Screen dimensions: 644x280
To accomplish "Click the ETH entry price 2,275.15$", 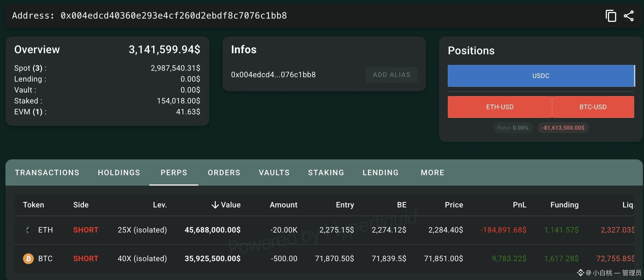I will tap(337, 230).
